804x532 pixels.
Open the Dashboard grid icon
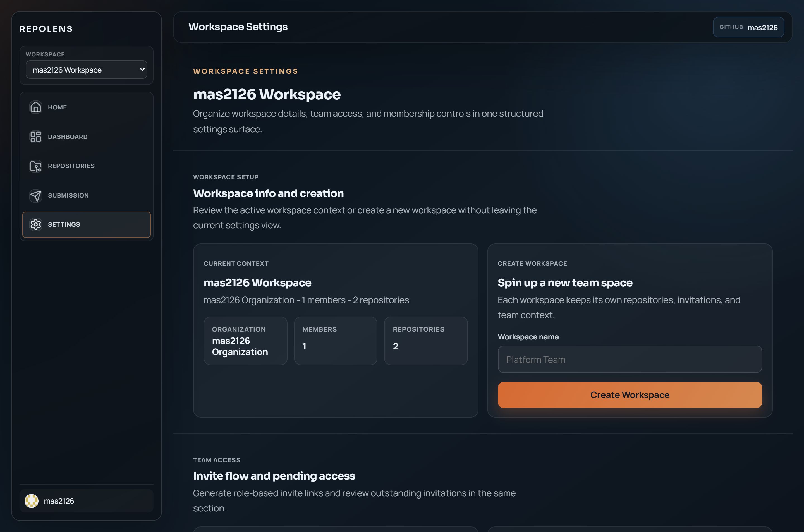click(x=35, y=137)
